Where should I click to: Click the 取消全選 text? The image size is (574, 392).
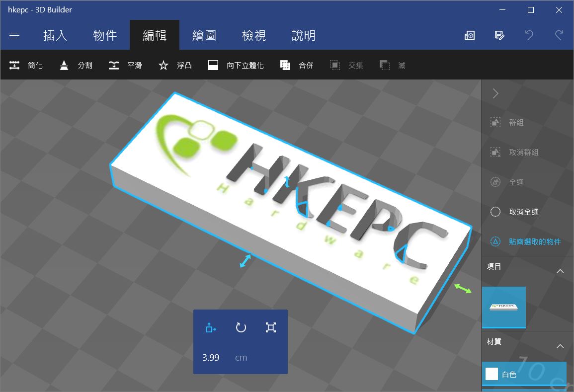tap(524, 212)
